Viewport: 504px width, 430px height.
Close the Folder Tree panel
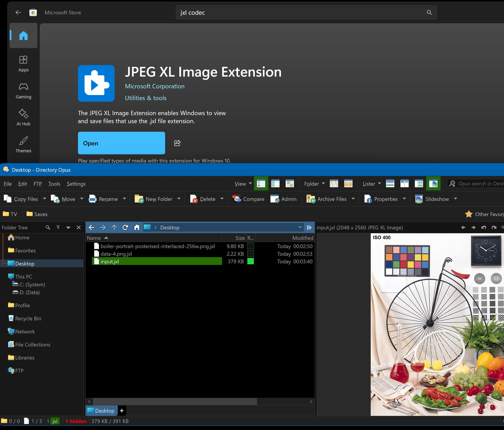pyautogui.click(x=78, y=227)
